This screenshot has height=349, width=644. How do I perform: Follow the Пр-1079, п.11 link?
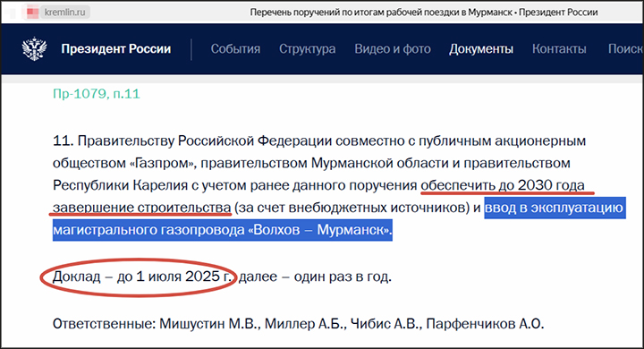pos(97,94)
